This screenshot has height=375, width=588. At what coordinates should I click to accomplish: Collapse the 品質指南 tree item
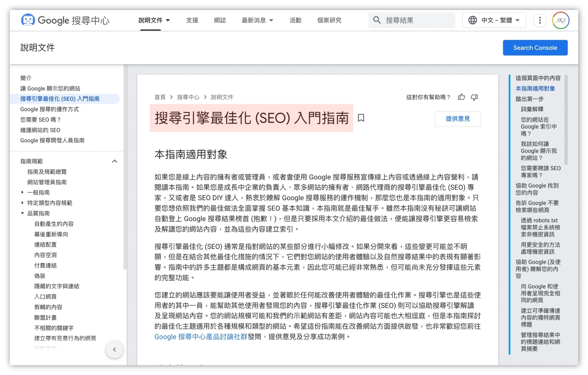22,213
